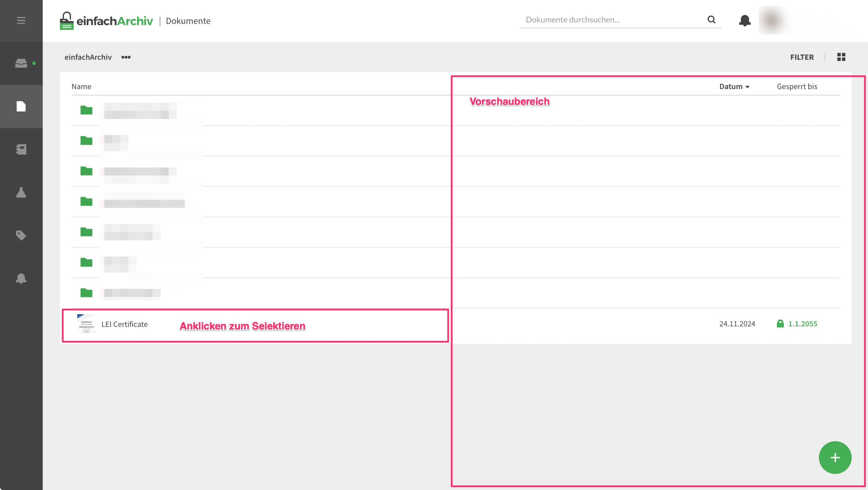Select the documents page icon in sidebar
The height and width of the screenshot is (490, 868).
tap(21, 107)
